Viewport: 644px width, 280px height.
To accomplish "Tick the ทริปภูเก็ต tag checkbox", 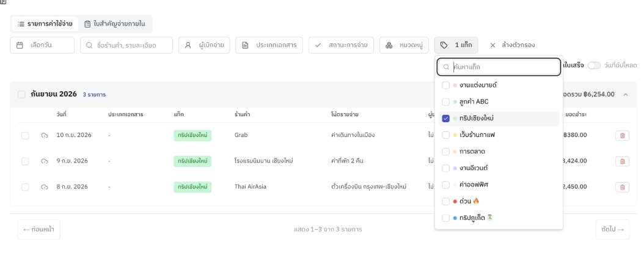I will coord(445,218).
